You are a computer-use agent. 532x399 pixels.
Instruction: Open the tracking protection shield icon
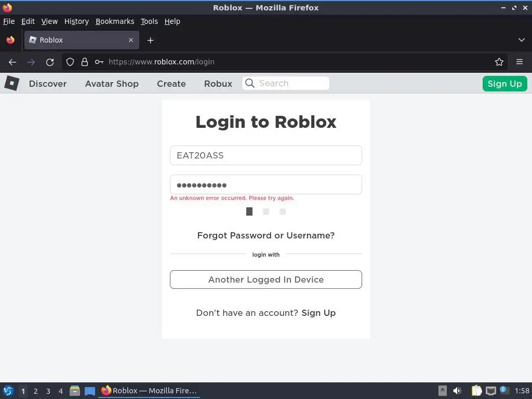(x=70, y=62)
